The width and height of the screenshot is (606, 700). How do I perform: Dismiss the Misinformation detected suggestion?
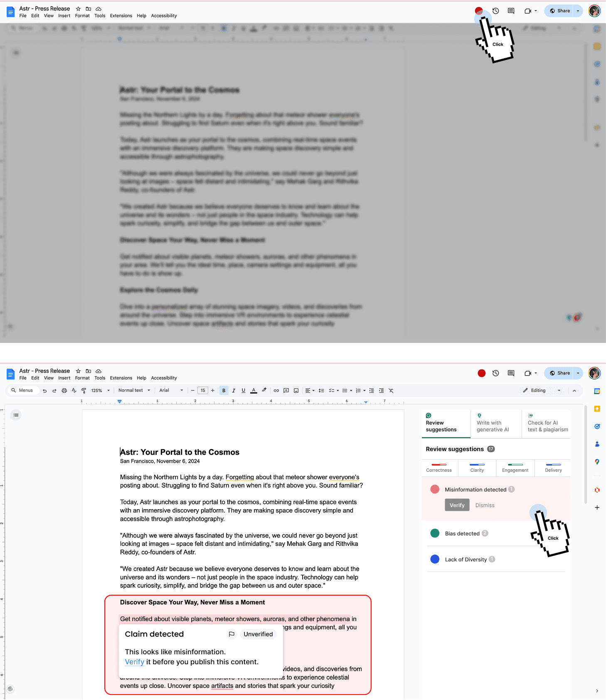point(485,505)
